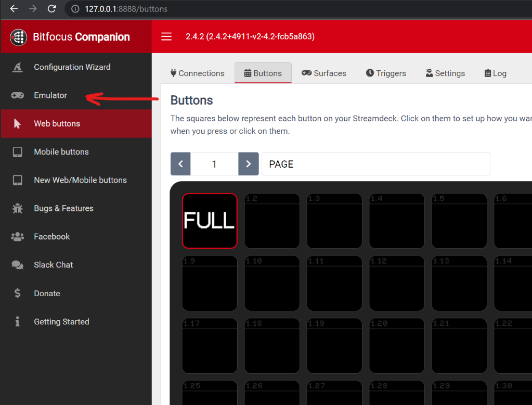The image size is (532, 405).
Task: Select empty button 1.20 in grid
Action: point(397,346)
